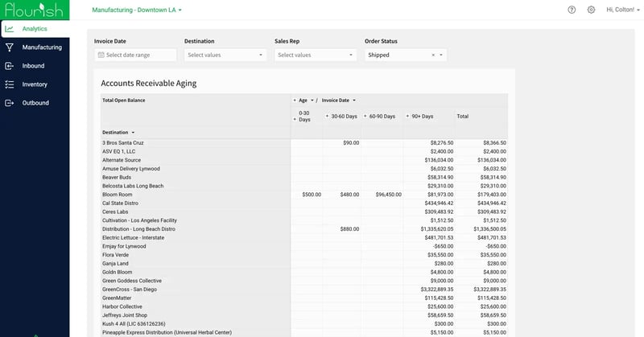Image resolution: width=644 pixels, height=337 pixels.
Task: Open the Order Status dropdown arrow
Action: click(441, 55)
